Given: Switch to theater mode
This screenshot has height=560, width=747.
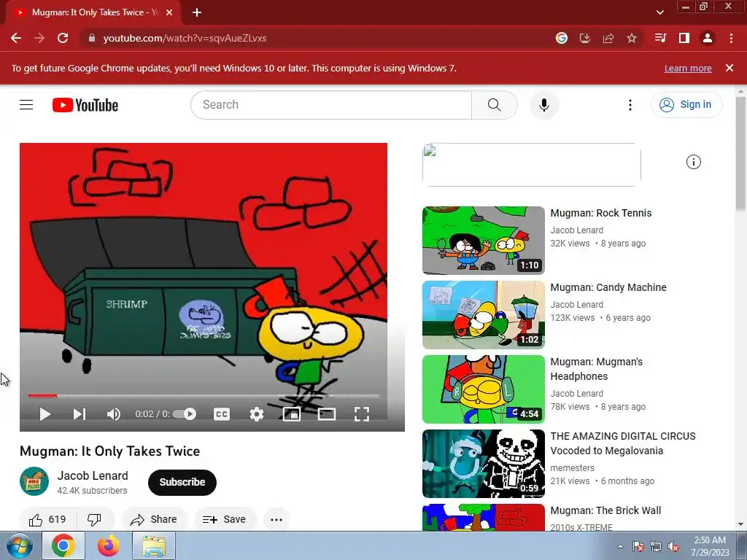Looking at the screenshot, I should (327, 414).
